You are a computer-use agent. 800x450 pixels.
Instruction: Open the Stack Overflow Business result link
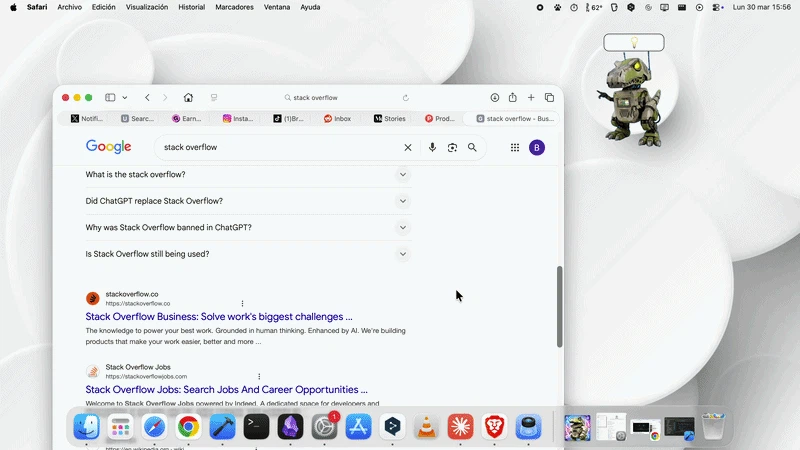pos(219,316)
